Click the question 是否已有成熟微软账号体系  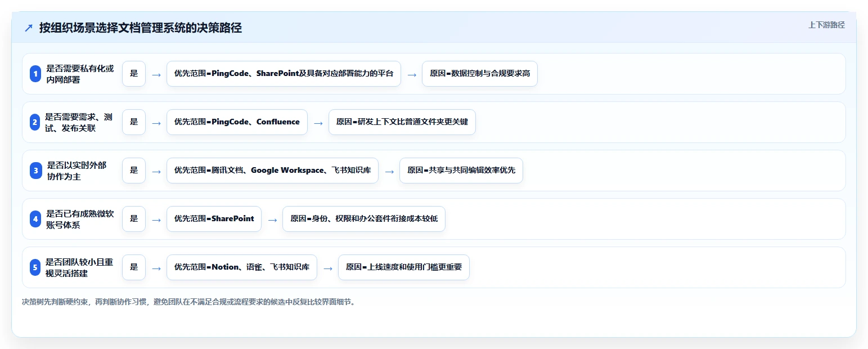point(80,219)
